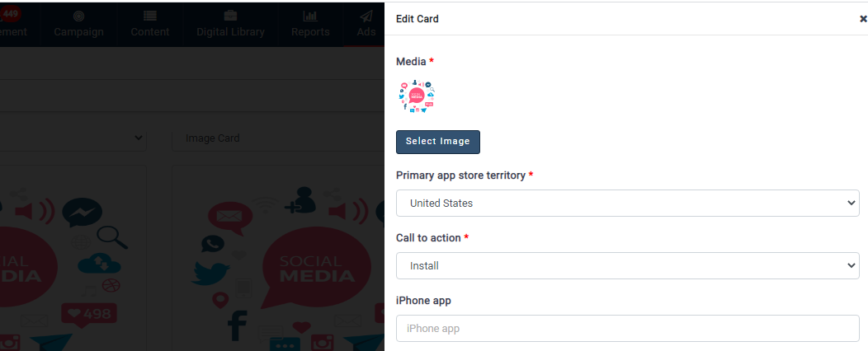
Task: Go to the Reports menu label
Action: click(310, 32)
